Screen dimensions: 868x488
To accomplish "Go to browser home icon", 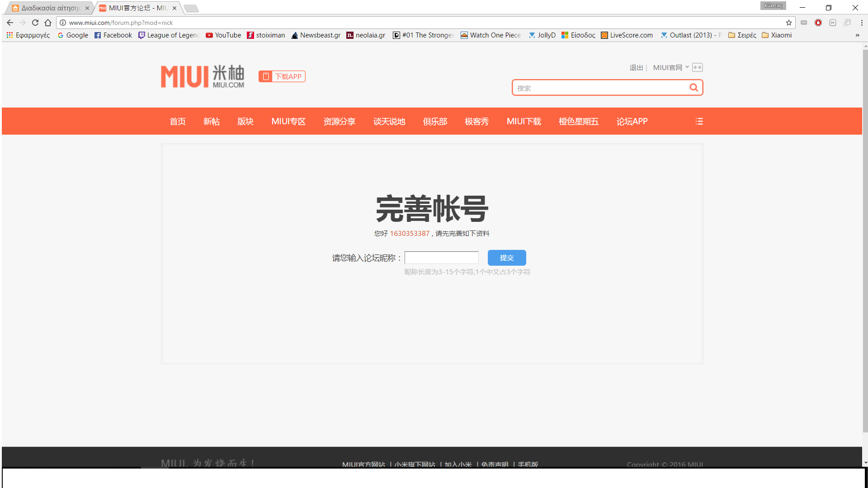I will (x=48, y=23).
